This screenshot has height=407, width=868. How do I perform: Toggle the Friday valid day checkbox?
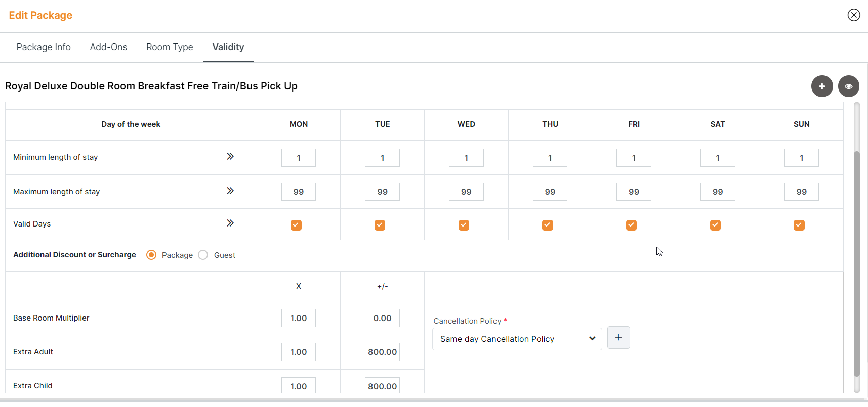pyautogui.click(x=631, y=225)
